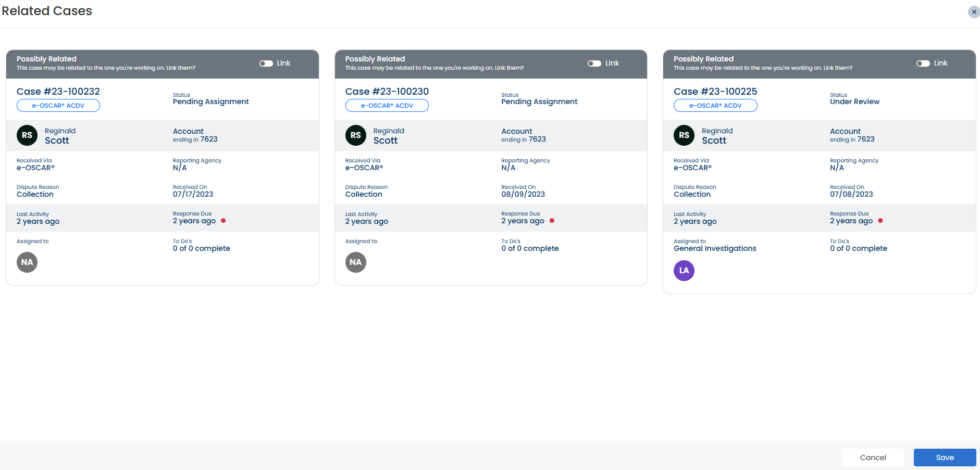This screenshot has width=980, height=470.
Task: Click NA assignee avatar in Case #23-100230
Action: 356,262
